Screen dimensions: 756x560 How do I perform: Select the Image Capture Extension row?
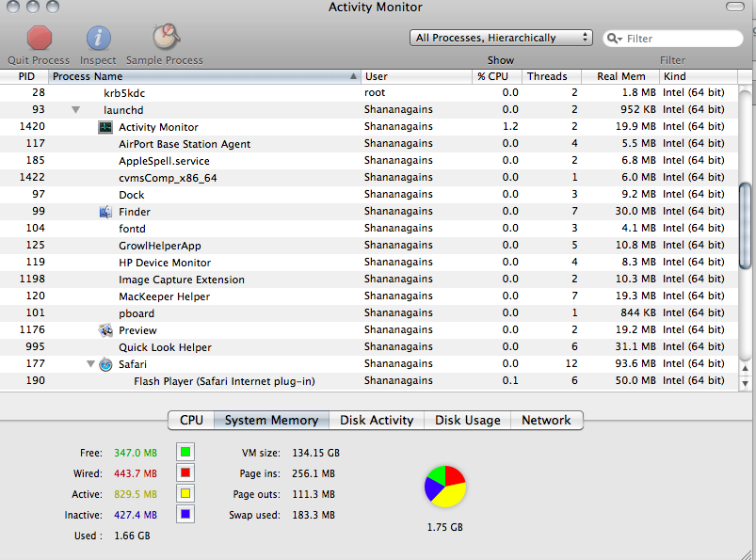coord(369,279)
